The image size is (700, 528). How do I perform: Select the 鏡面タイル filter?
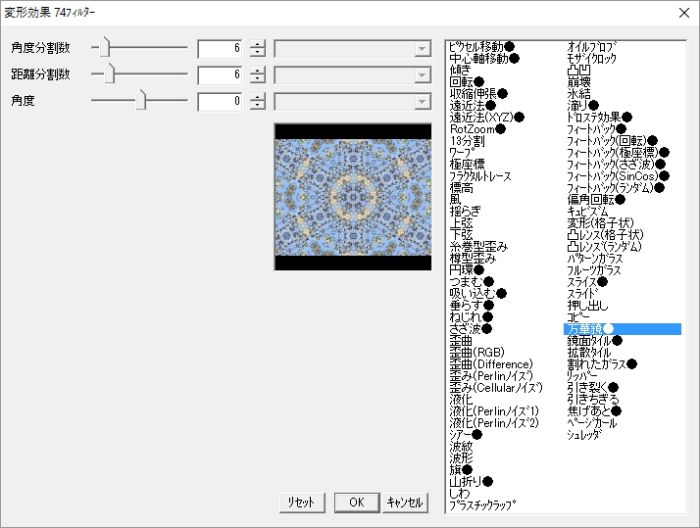(x=589, y=340)
